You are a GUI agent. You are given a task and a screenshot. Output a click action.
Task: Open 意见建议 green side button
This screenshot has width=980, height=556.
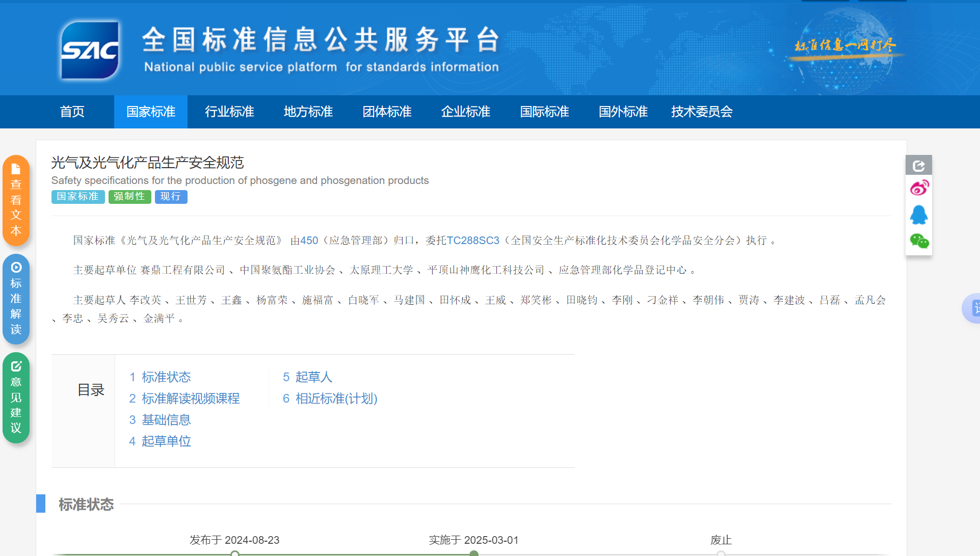tap(16, 398)
